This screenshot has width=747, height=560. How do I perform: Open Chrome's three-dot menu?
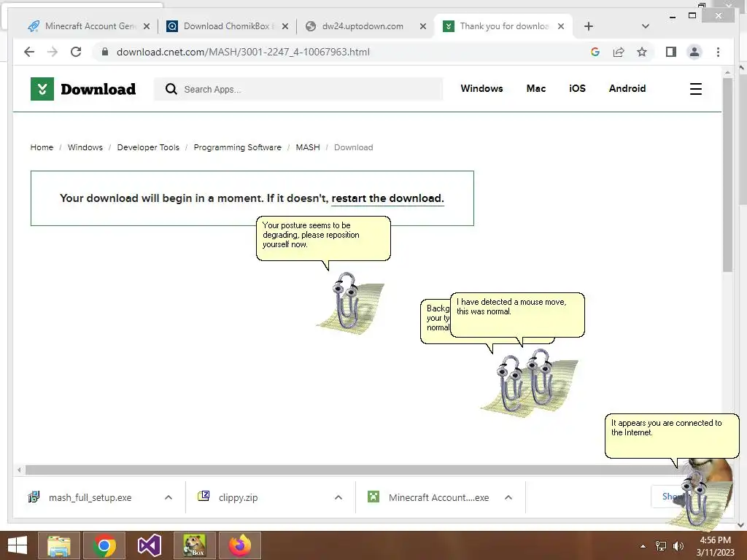pyautogui.click(x=718, y=52)
